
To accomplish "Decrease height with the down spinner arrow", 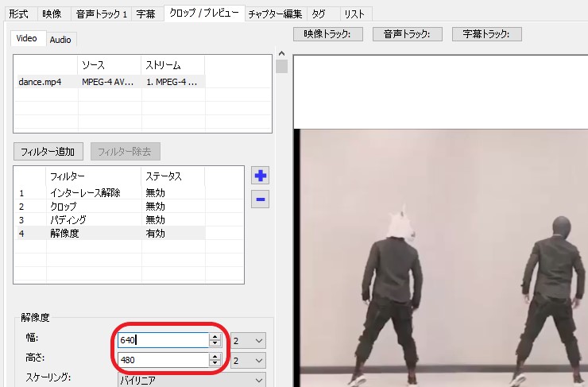I will [215, 364].
